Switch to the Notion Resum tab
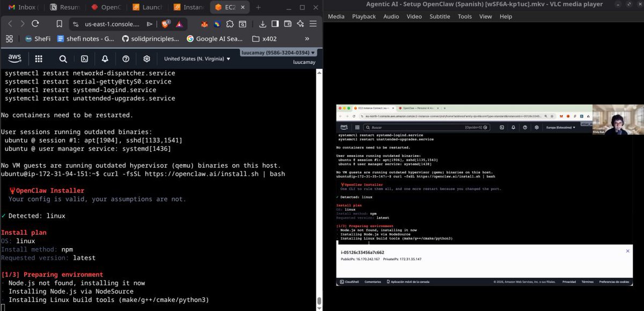Screen dimensions: 644x311 point(64,8)
